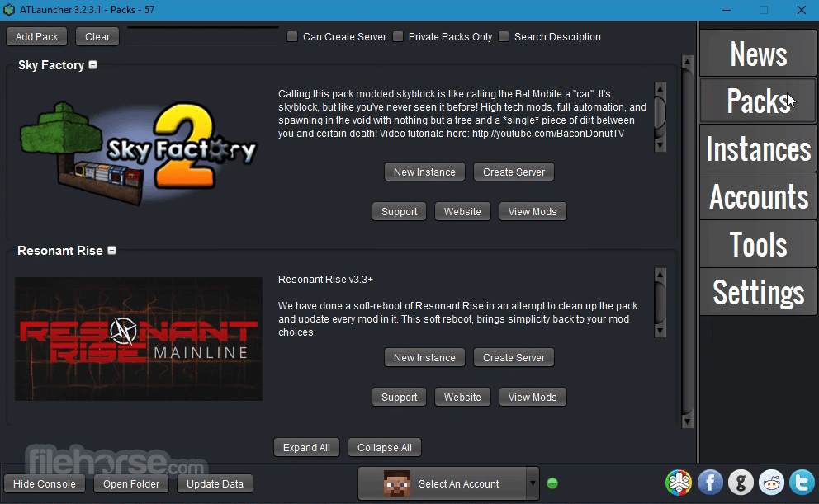819x504 pixels.
Task: Open the Nodecraft snowflake icon link
Action: point(679,482)
